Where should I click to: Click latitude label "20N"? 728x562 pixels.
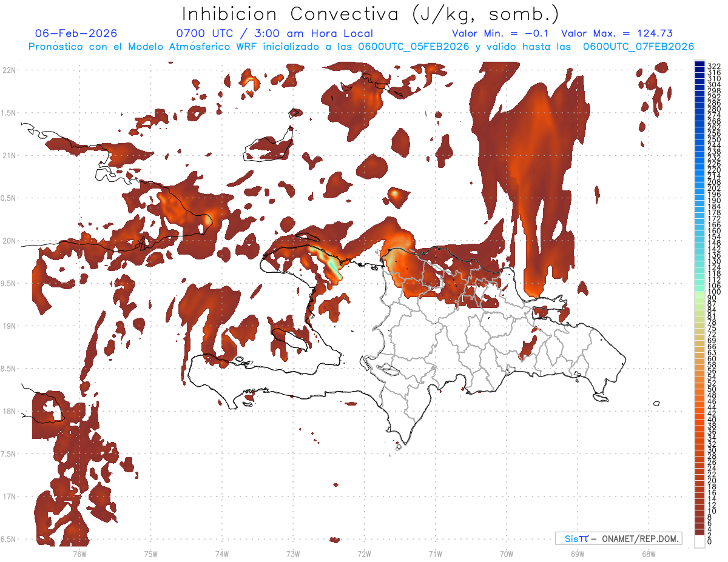9,241
